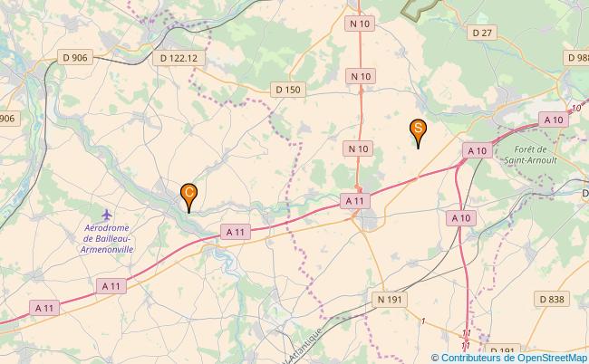
Task: Click the D 906 road shield
Action: [75, 57]
